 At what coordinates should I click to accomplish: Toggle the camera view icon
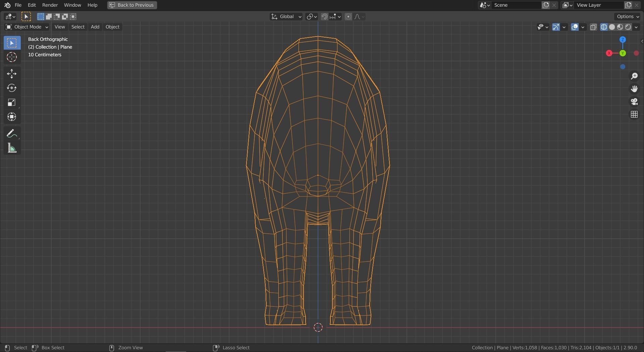[x=634, y=102]
